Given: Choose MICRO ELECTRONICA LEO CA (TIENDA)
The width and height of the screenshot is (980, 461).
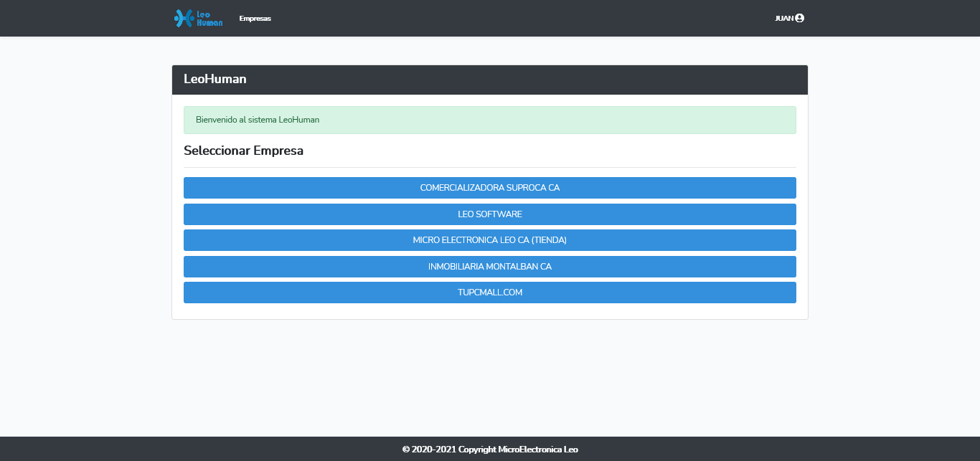Looking at the screenshot, I should point(490,240).
